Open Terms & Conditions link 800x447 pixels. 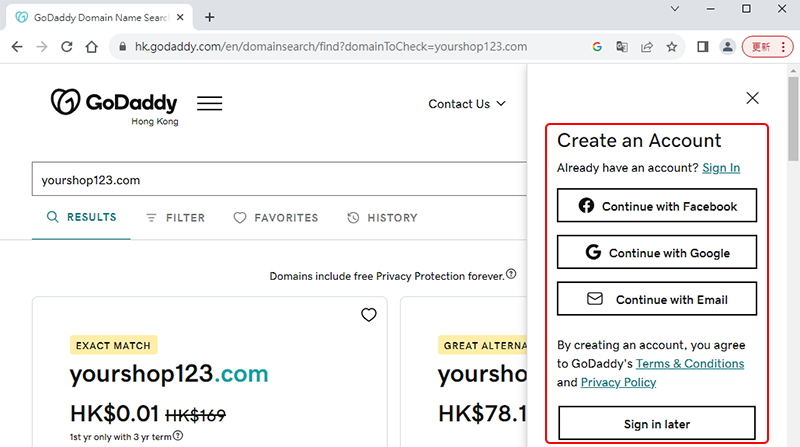click(690, 364)
